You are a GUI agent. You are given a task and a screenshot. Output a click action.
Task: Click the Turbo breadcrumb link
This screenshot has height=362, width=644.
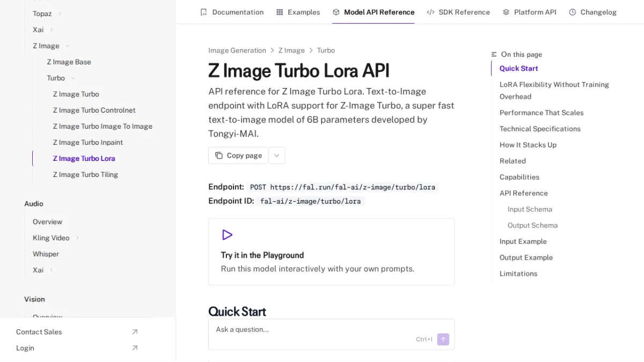(326, 50)
